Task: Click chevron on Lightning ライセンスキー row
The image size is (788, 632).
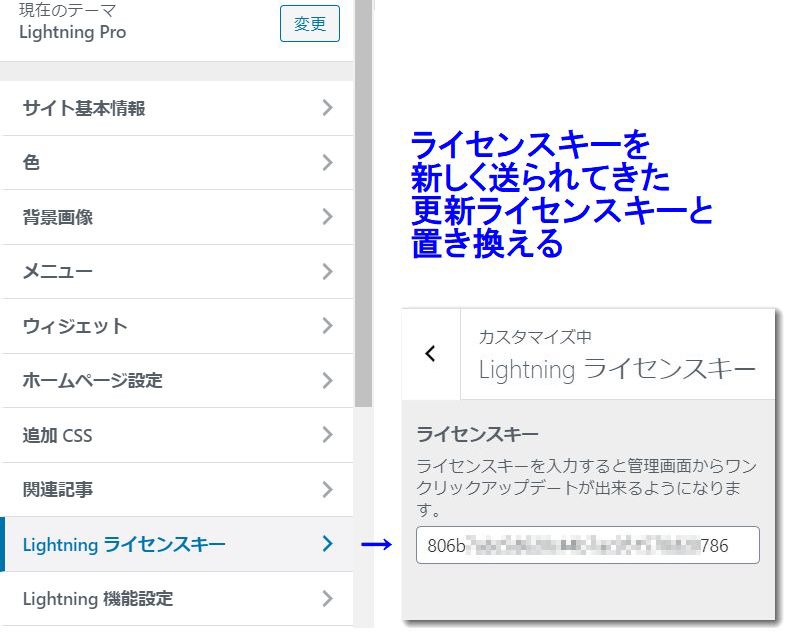Action: pos(327,544)
